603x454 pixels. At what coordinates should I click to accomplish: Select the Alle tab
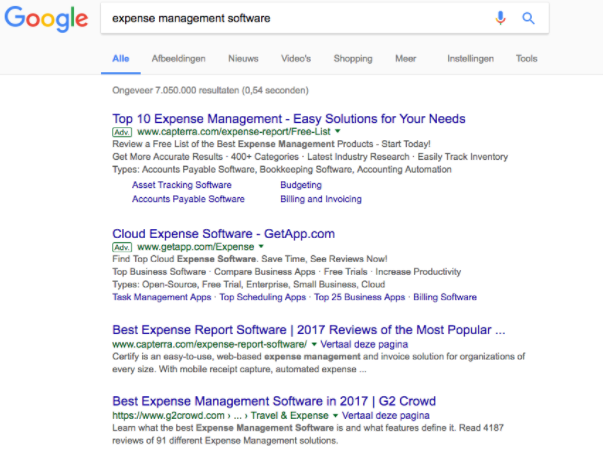tap(121, 59)
